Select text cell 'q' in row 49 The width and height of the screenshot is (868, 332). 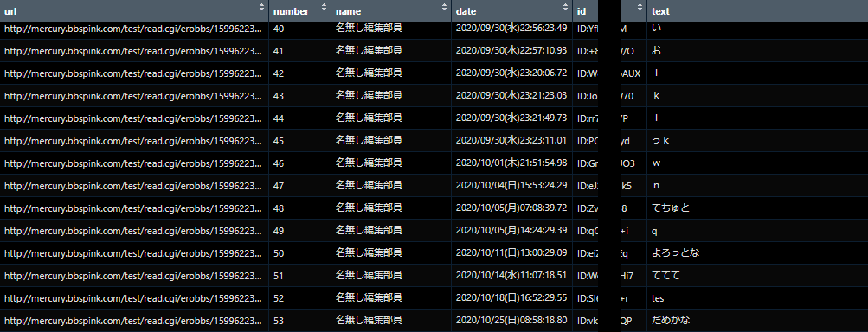[x=757, y=231]
